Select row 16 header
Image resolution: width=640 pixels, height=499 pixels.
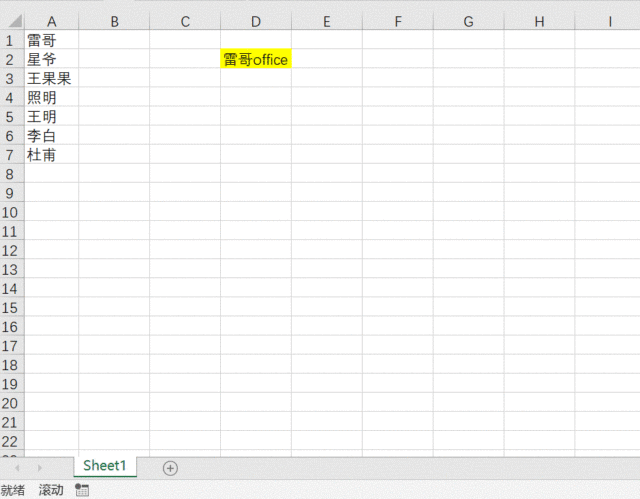tap(12, 327)
